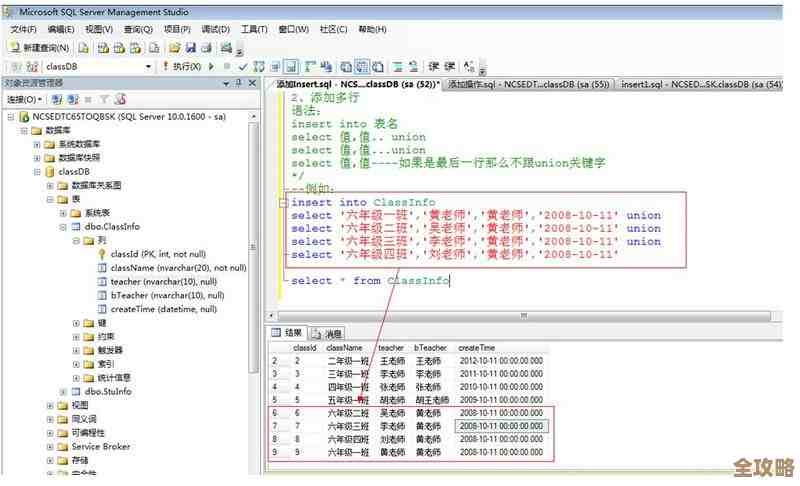
Task: Show the 结果 results tab
Action: click(x=287, y=333)
